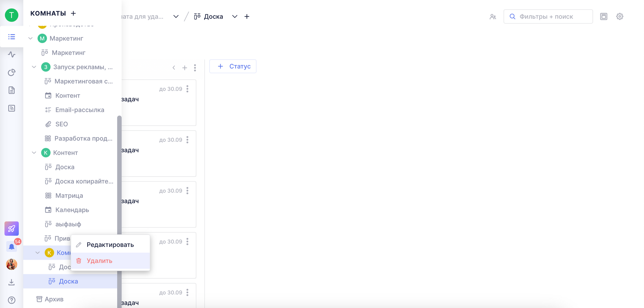Open the reports pie chart icon
Viewport: 644px width, 308px height.
click(12, 72)
